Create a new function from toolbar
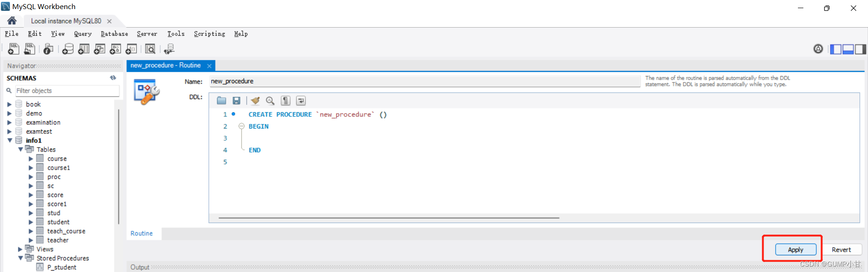This screenshot has height=272, width=868. tap(131, 49)
